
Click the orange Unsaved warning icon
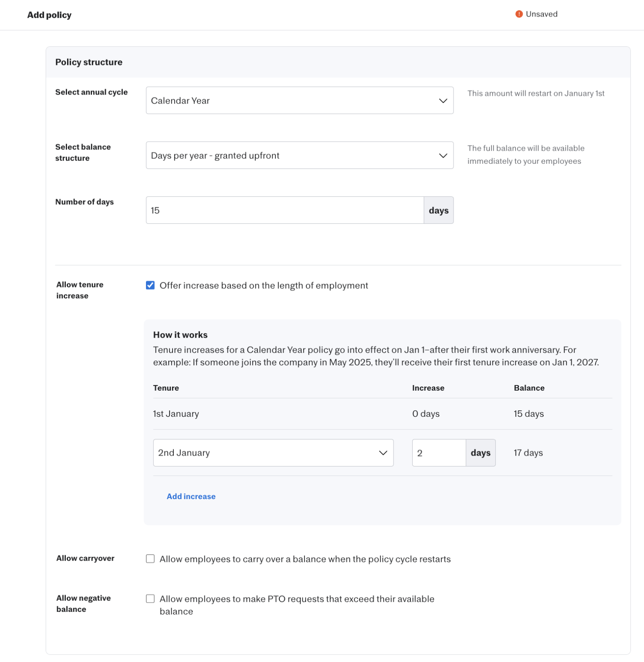tap(519, 14)
